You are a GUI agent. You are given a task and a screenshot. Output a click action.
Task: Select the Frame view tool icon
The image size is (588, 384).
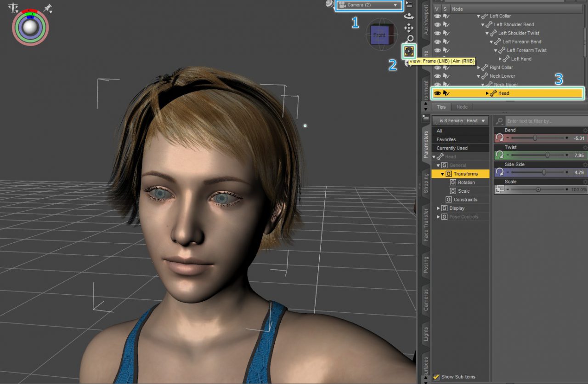pyautogui.click(x=408, y=51)
